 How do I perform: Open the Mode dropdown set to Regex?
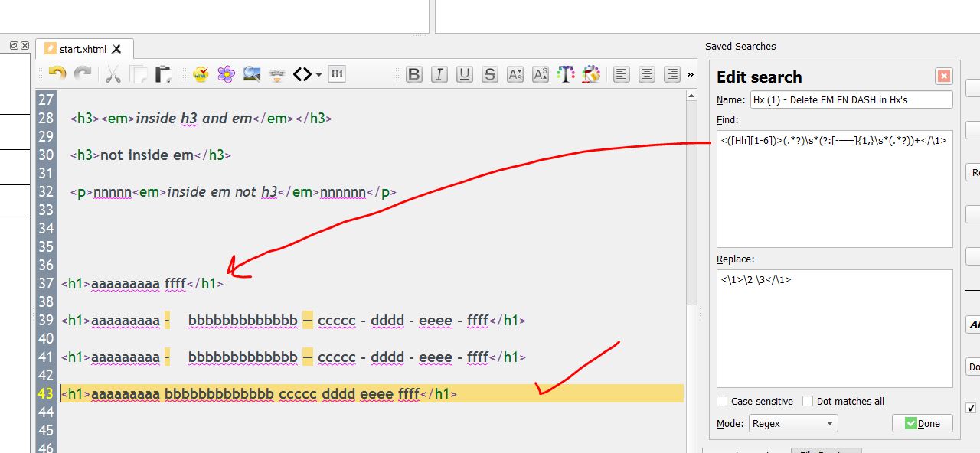[x=793, y=423]
